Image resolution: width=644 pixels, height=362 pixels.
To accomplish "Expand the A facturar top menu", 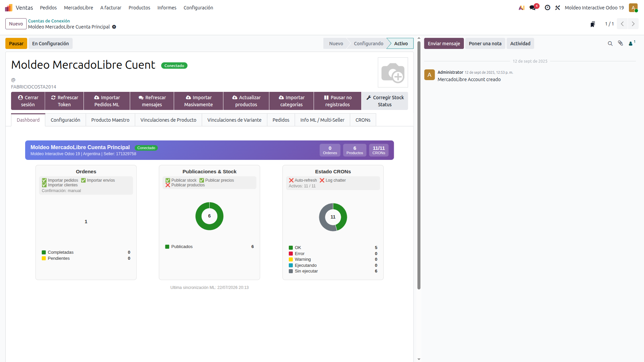I will click(x=111, y=7).
